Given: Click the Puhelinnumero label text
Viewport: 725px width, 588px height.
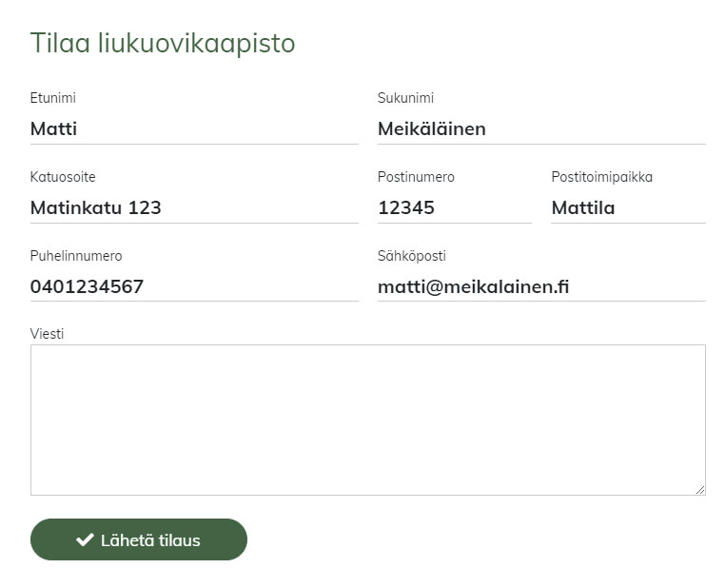Looking at the screenshot, I should coord(76,256).
